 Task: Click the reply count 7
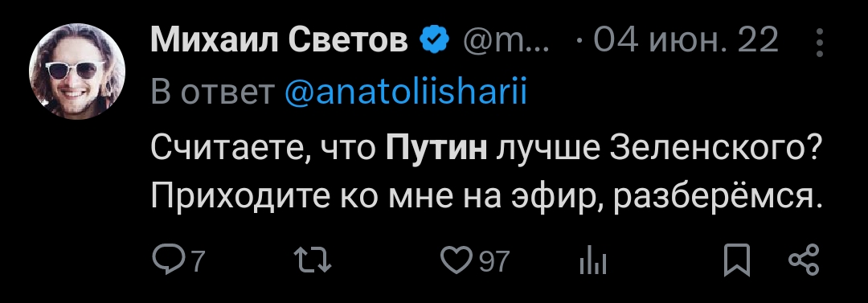coord(197,261)
